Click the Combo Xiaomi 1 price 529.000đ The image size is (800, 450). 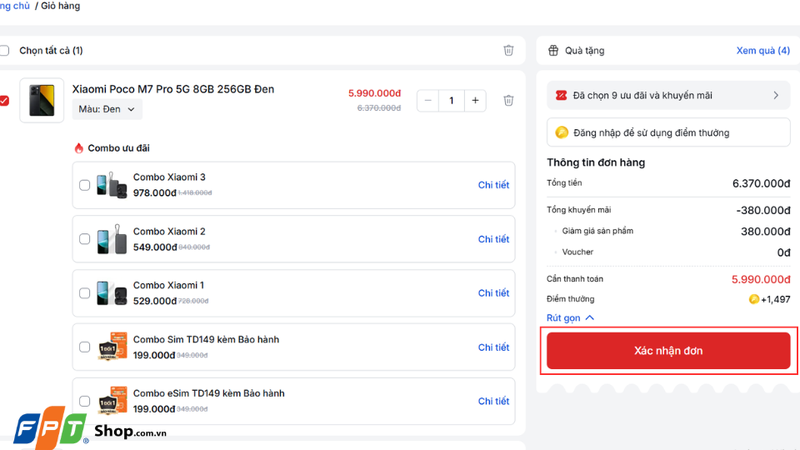tap(155, 301)
